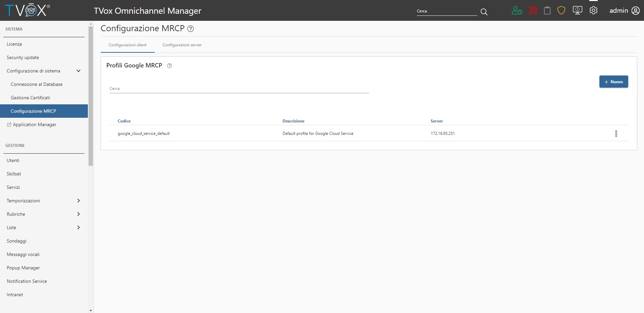Viewport: 644px width, 313px height.
Task: Click the yellow shield icon
Action: click(561, 10)
